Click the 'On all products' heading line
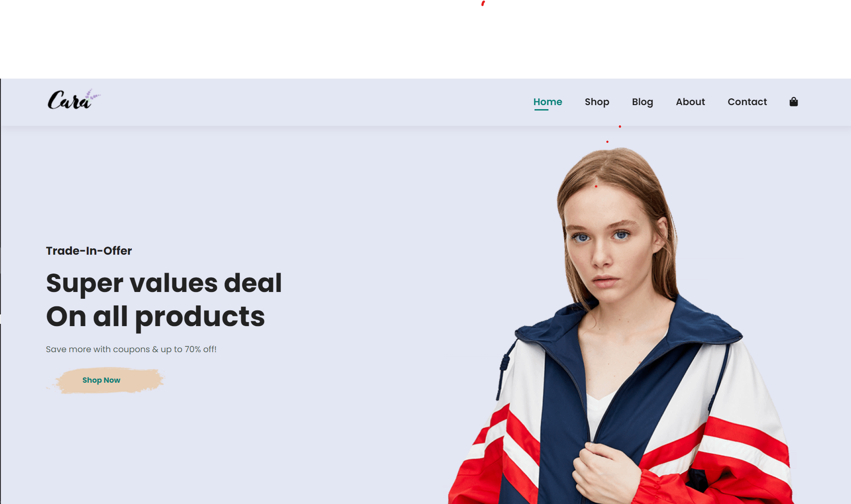 pos(156,317)
